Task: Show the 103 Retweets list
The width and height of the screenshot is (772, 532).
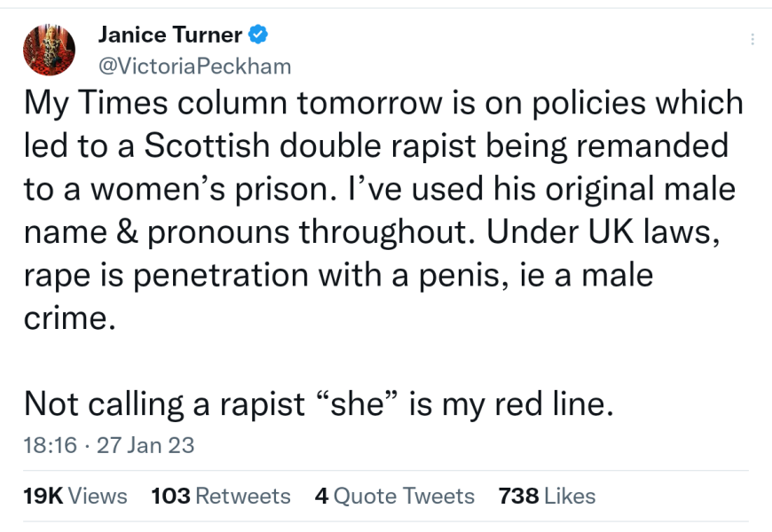Action: click(x=221, y=496)
